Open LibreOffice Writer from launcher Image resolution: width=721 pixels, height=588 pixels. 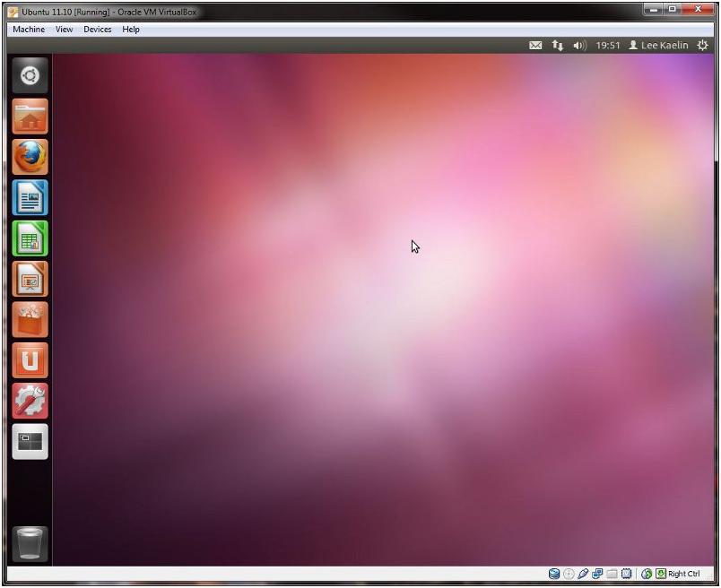pos(30,198)
